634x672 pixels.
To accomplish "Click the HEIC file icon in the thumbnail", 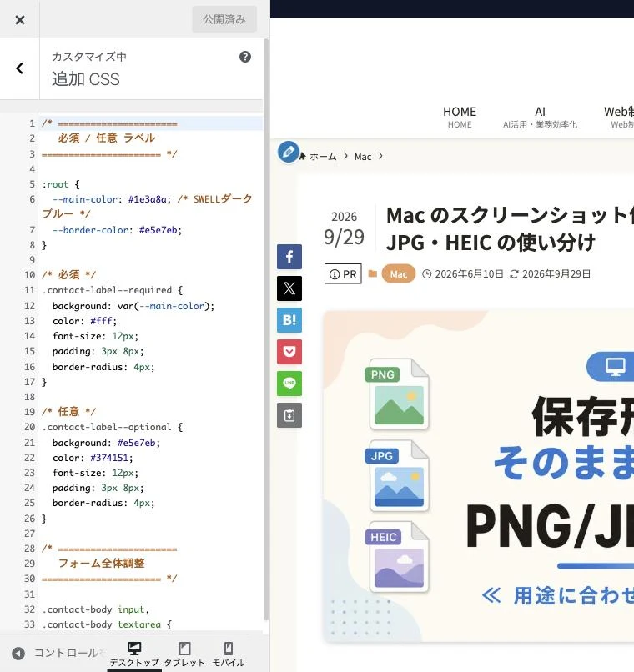I will point(399,557).
